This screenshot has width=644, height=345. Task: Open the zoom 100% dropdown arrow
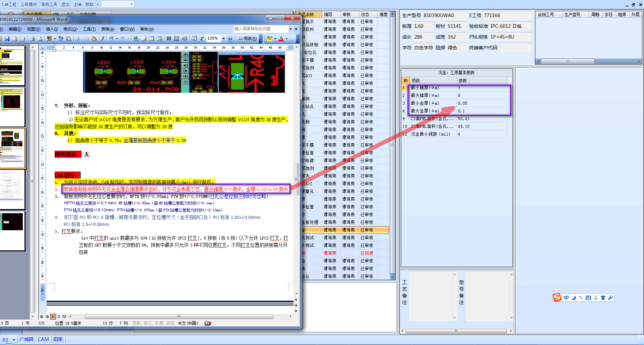(223, 39)
